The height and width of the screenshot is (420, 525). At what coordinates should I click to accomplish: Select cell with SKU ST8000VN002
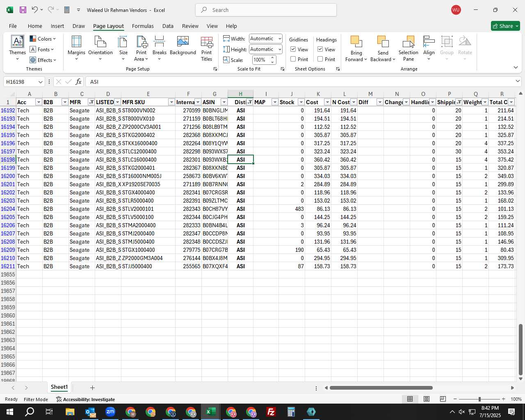coord(148,110)
